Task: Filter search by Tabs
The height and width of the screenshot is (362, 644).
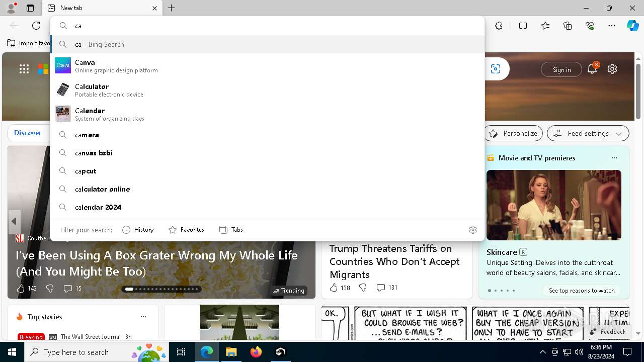Action: (x=231, y=230)
